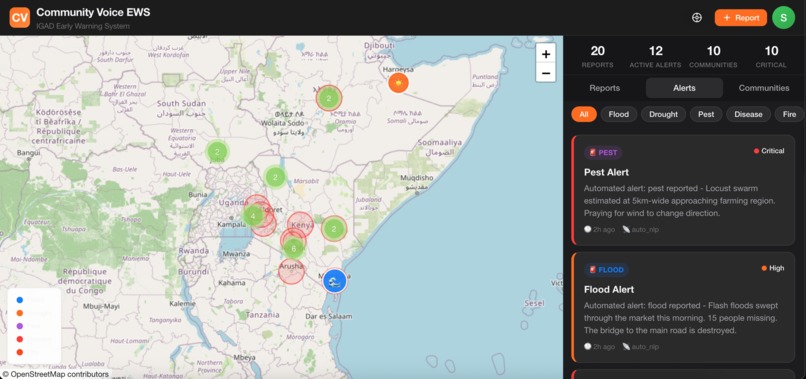806x379 pixels.
Task: Click the sun drought marker near Hargeysa
Action: pyautogui.click(x=398, y=83)
